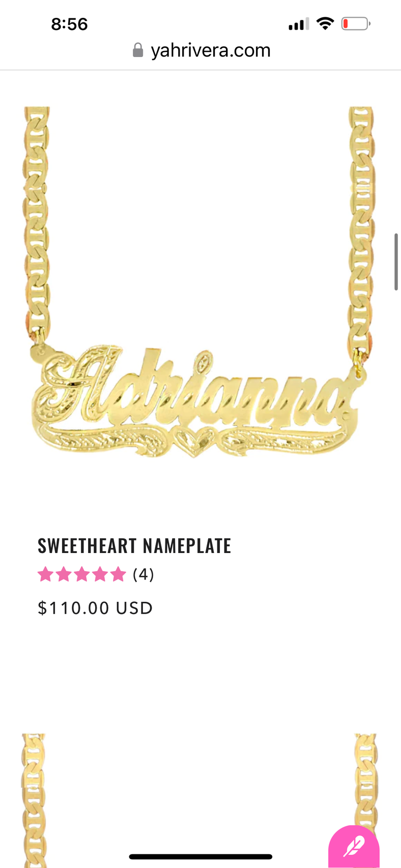Tap the padlock icon beside the URL
This screenshot has height=868, width=401.
pyautogui.click(x=137, y=50)
